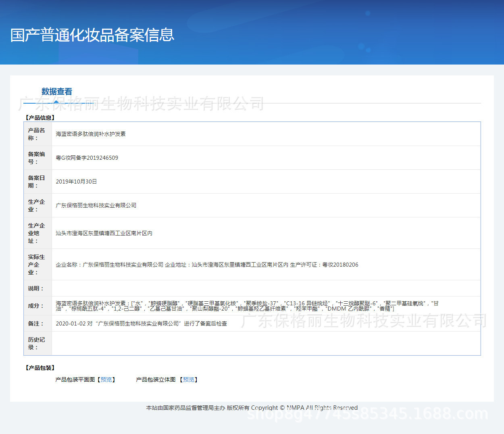The width and height of the screenshot is (504, 434).
Task: Click the 备案编号 row label
Action: tap(37, 158)
